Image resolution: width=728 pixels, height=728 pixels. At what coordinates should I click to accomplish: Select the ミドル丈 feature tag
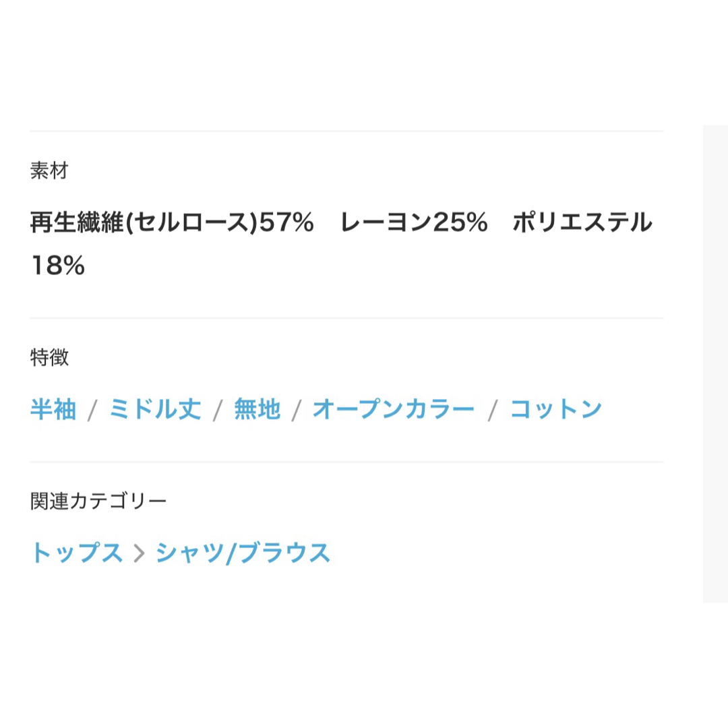tap(155, 409)
